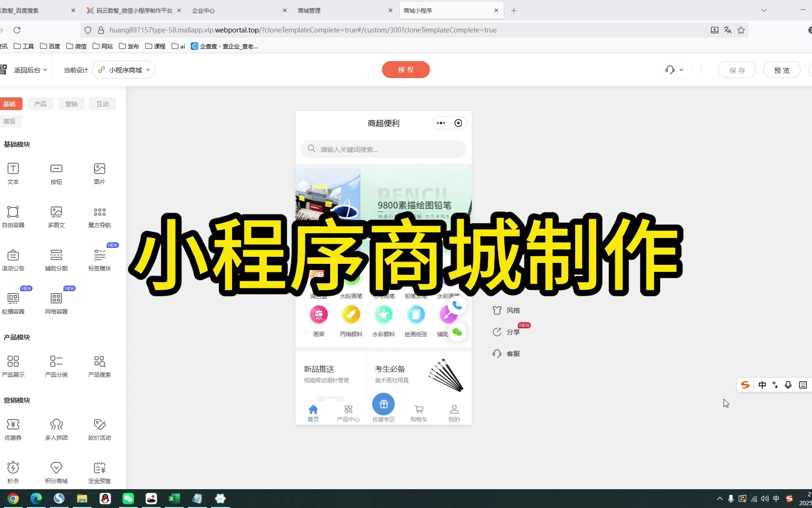The height and width of the screenshot is (508, 812).
Task: Click the 保存 save button
Action: (737, 70)
